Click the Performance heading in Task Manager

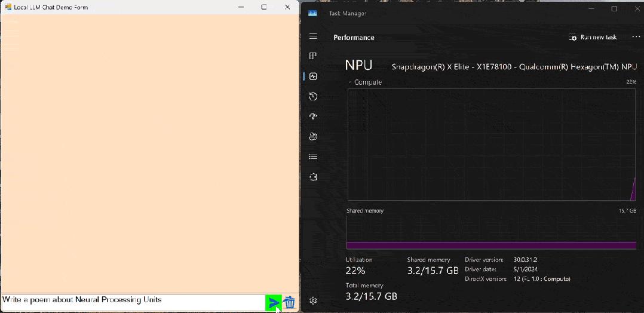[x=354, y=38]
